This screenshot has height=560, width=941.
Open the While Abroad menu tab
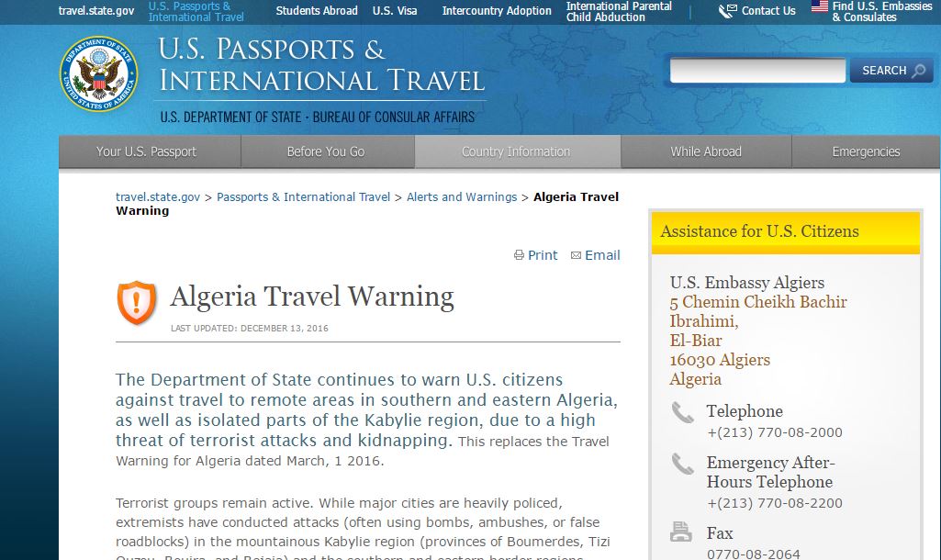(x=706, y=151)
